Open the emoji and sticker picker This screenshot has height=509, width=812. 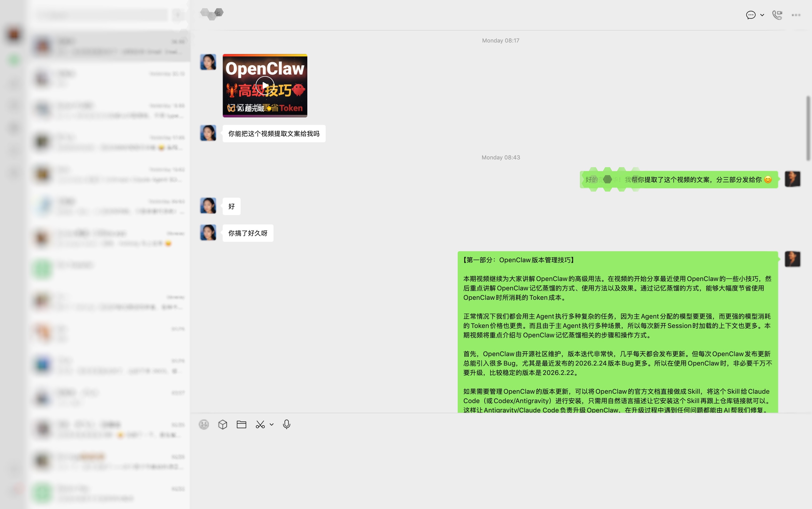pyautogui.click(x=204, y=424)
